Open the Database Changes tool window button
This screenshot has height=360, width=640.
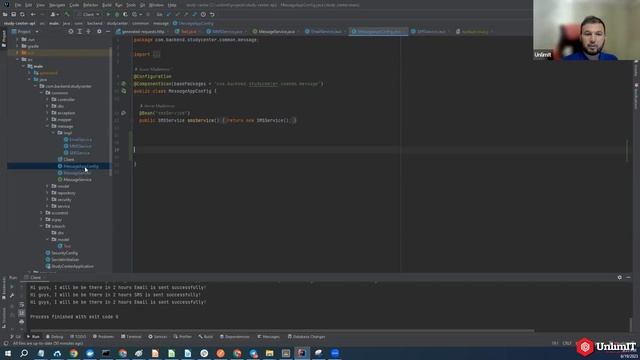(306, 337)
